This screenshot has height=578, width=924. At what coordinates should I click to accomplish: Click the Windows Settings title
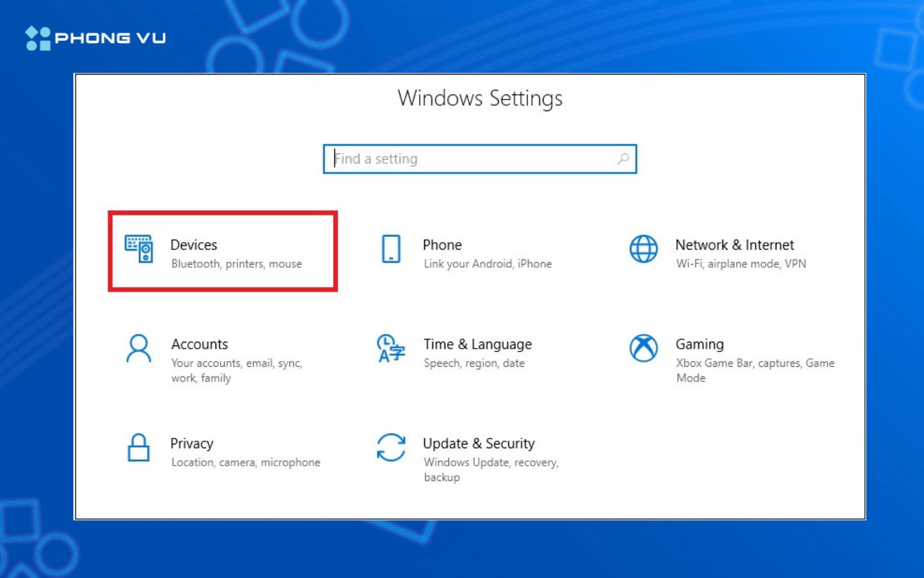pyautogui.click(x=481, y=98)
